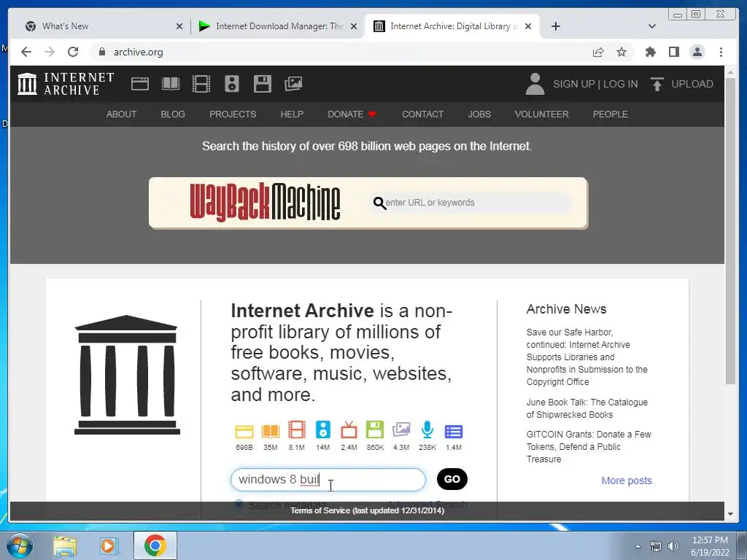
Task: Click the blue list icon labeled 1.4M
Action: [454, 432]
